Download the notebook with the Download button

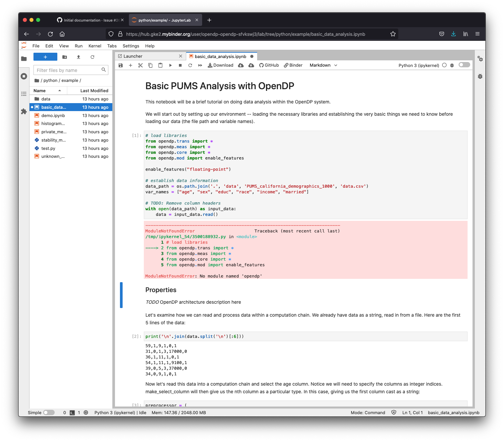[220, 65]
